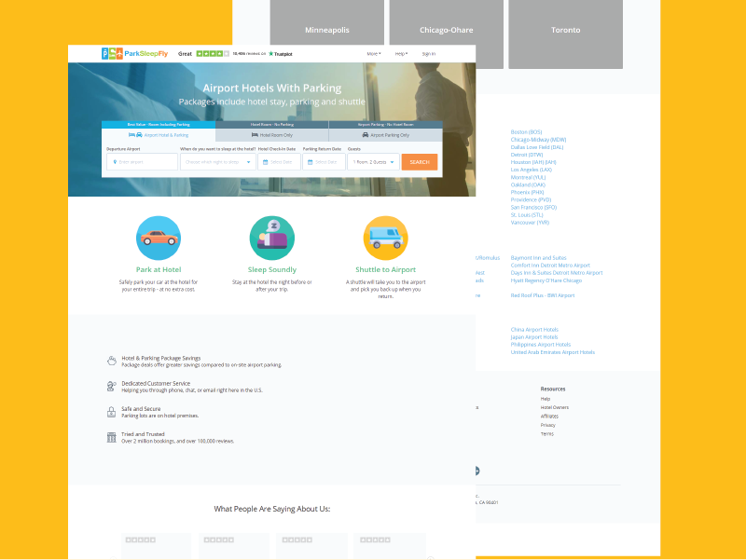Select the Airport Parking Only tab
Image resolution: width=746 pixels, height=560 pixels.
click(x=385, y=135)
